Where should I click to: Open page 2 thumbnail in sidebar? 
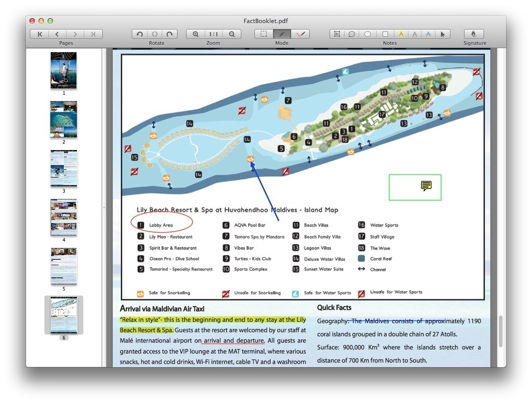(x=63, y=119)
